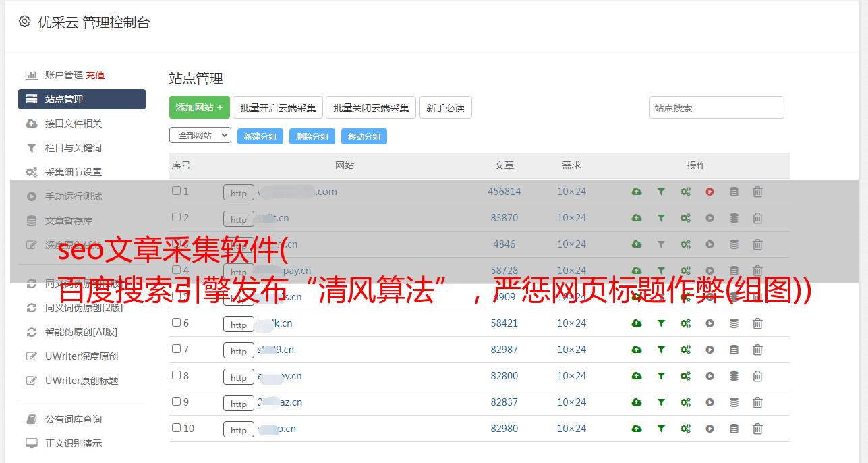868x463 pixels.
Task: Open 智能伪原创[AI版] in the sidebar
Action: pos(82,332)
